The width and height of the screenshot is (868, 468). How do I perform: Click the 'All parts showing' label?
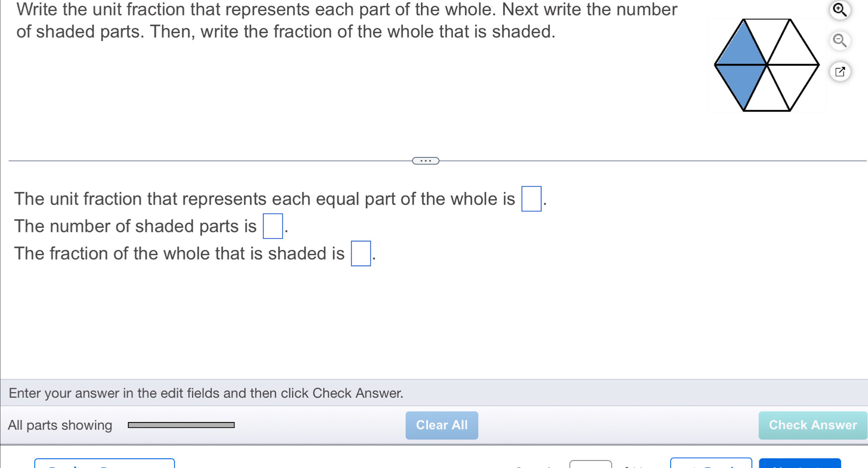60,425
